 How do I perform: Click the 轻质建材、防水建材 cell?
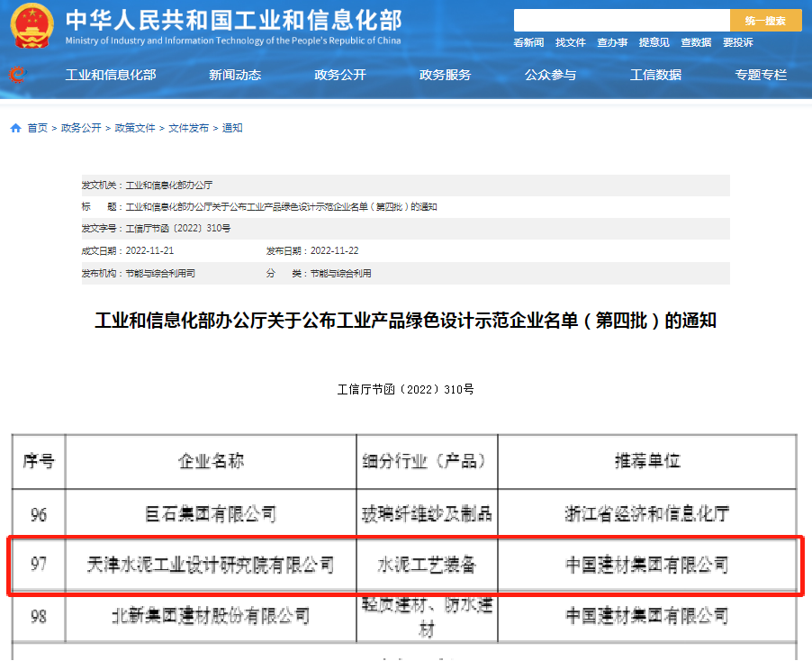pos(427,617)
